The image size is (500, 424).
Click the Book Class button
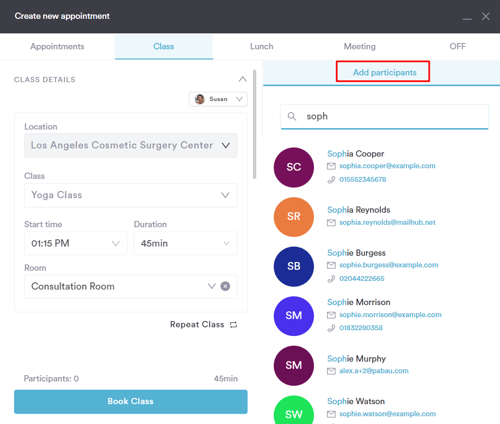pos(131,402)
